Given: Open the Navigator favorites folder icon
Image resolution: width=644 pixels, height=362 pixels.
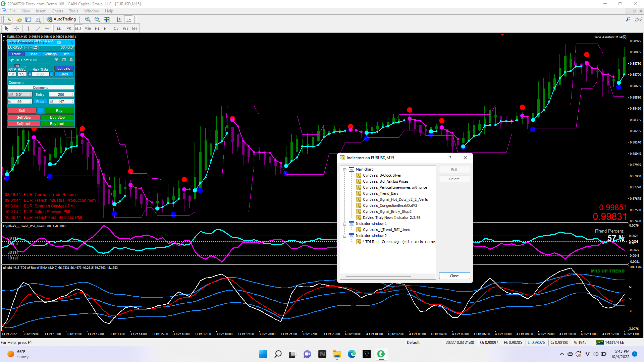Looking at the screenshot, I should (x=19, y=19).
